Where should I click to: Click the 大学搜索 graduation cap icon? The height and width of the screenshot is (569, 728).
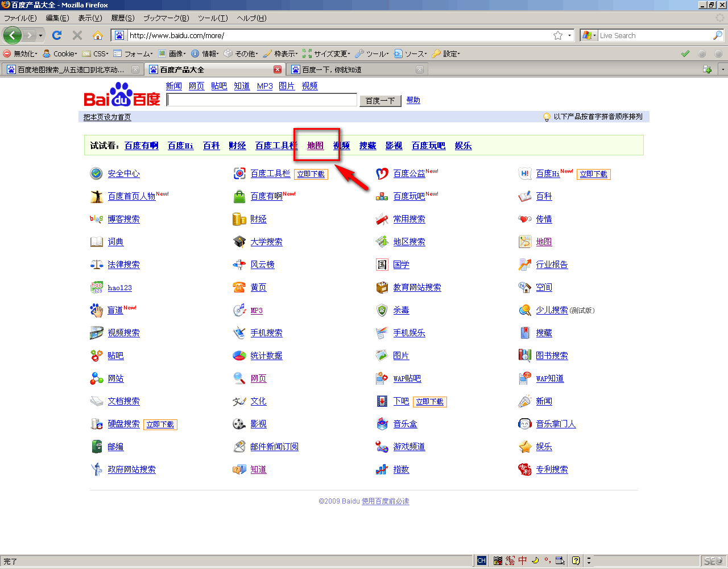[239, 242]
